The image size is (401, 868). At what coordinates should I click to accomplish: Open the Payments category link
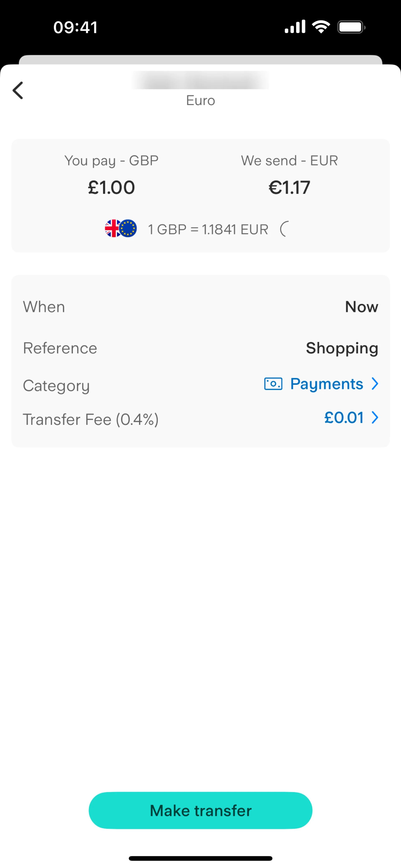click(326, 383)
